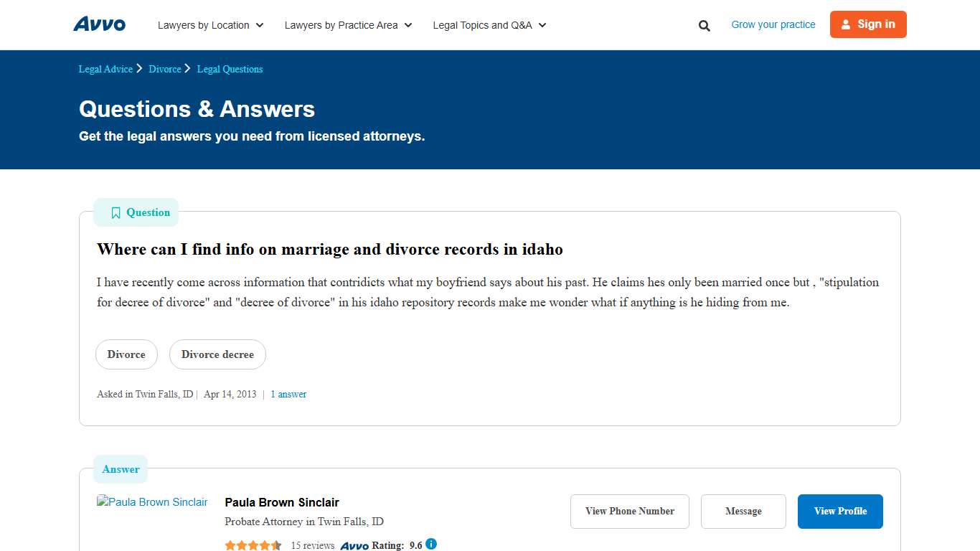Expand the Lawyers by Location menu
Viewport: 980px width, 551px height.
click(210, 25)
